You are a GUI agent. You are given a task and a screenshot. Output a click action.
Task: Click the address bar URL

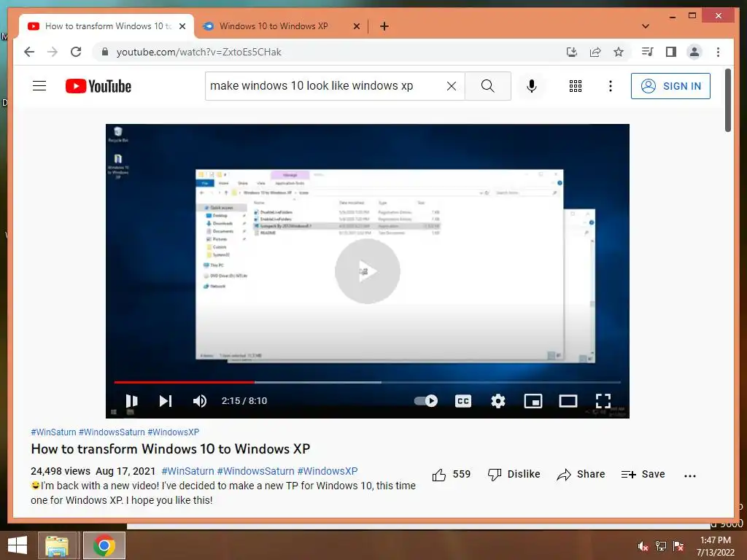pos(198,52)
